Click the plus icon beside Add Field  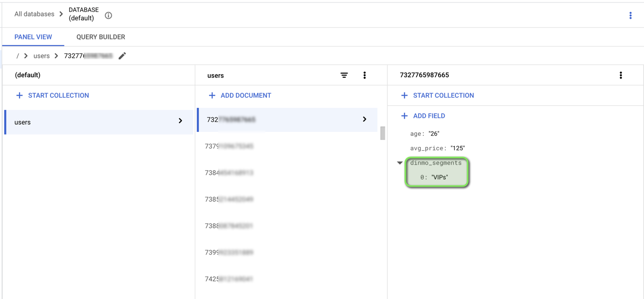[x=404, y=116]
